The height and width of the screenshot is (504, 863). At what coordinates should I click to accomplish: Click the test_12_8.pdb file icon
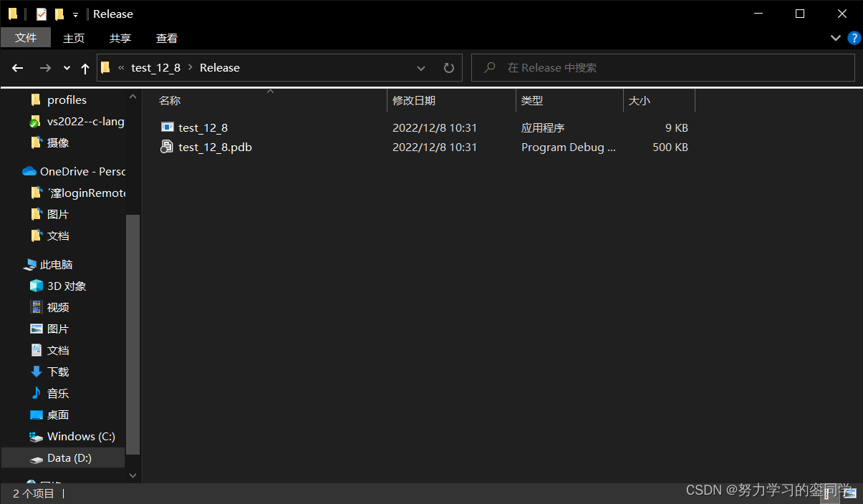(167, 147)
